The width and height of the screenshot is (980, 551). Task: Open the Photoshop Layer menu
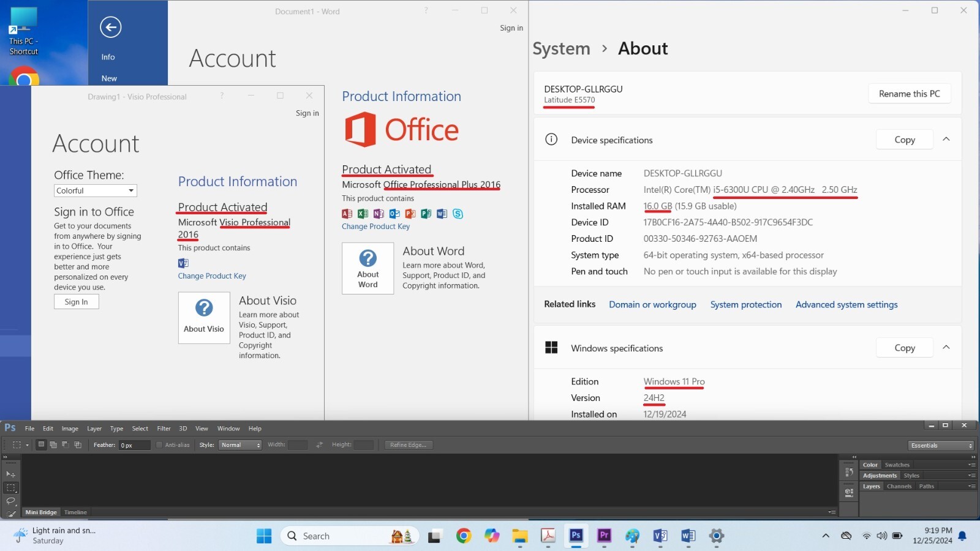pyautogui.click(x=94, y=429)
